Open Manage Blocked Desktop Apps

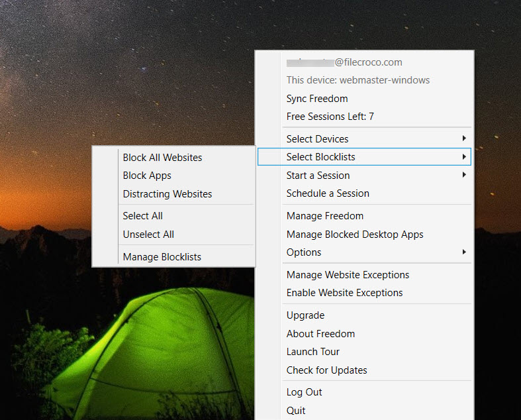364,235
